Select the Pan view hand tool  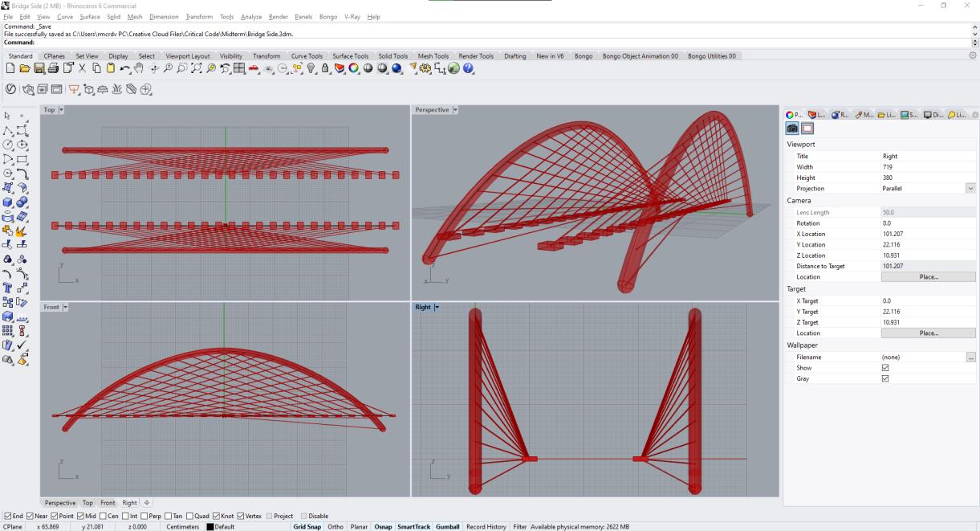tap(139, 69)
